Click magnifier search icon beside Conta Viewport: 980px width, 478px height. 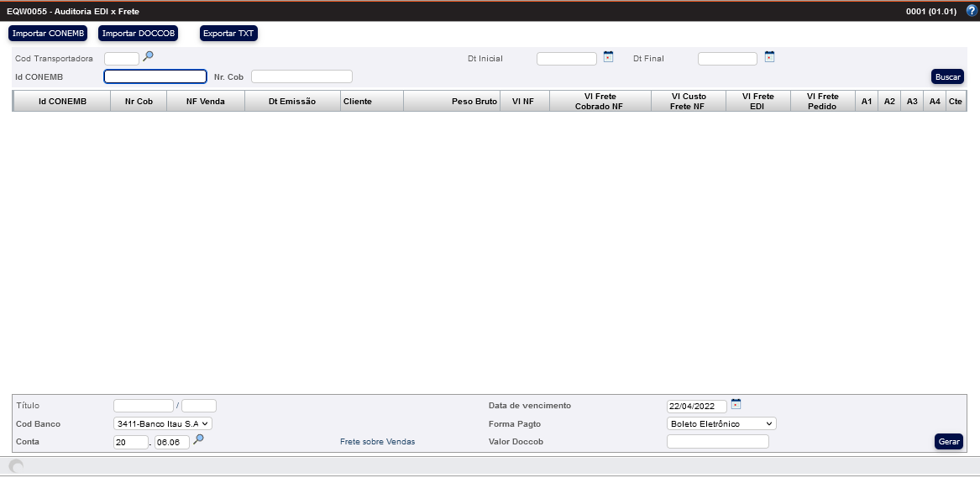click(x=199, y=439)
